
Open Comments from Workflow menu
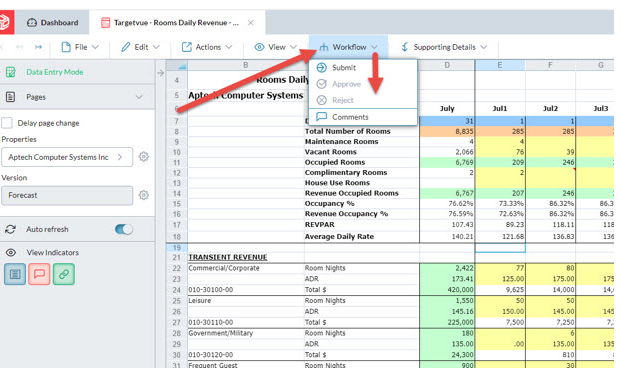pyautogui.click(x=363, y=117)
